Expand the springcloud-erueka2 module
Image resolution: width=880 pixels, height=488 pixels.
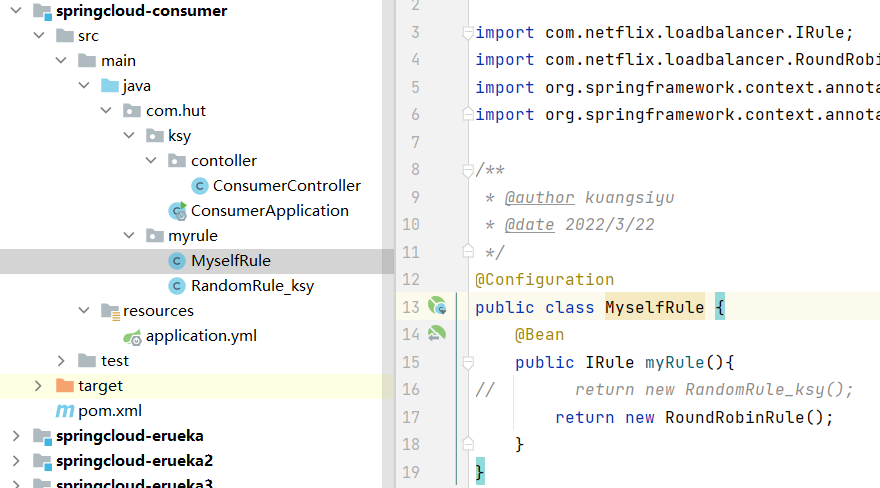pyautogui.click(x=16, y=461)
